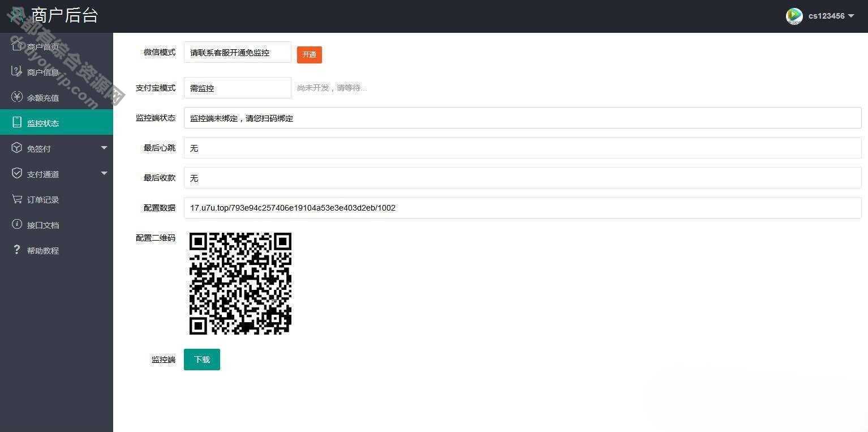Open 接口文档 menu item

57,225
